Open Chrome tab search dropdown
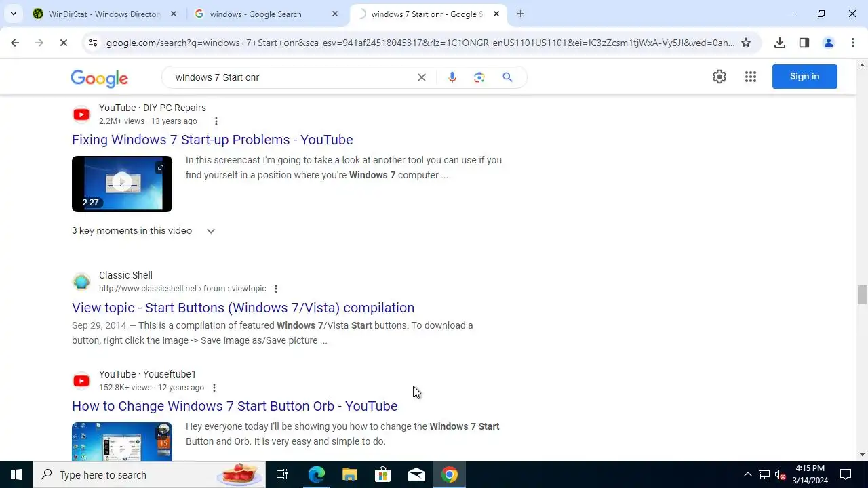This screenshot has height=488, width=868. point(13,14)
